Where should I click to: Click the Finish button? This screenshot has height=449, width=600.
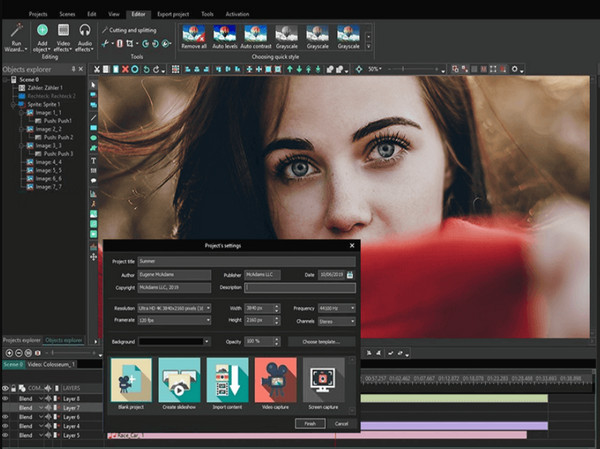coord(310,423)
